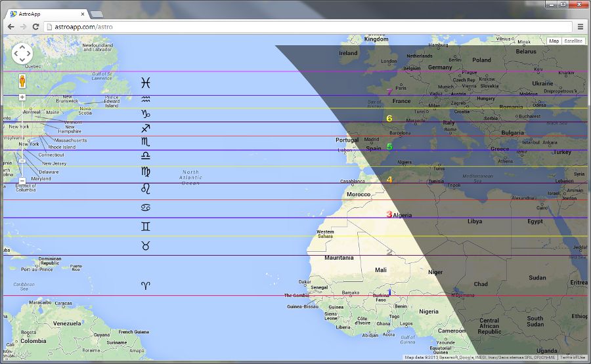Click the map zoom in plus button
Viewport: 591px width, 364px height.
(x=22, y=97)
